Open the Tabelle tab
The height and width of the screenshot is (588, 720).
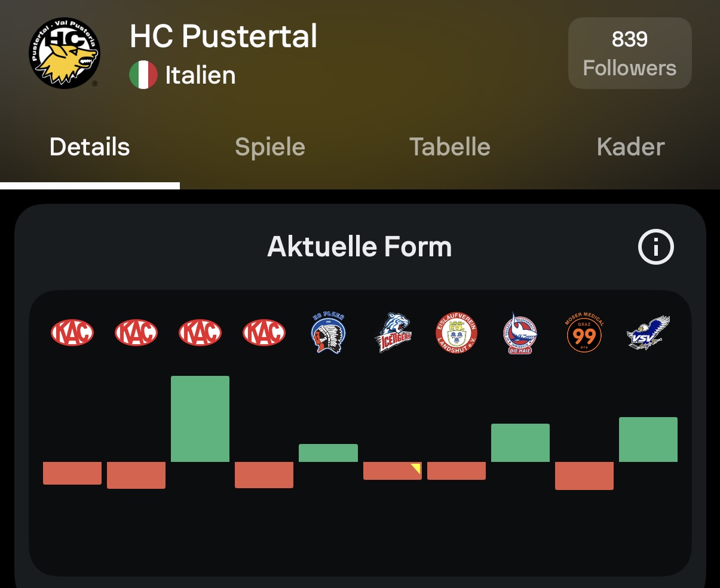click(x=450, y=147)
